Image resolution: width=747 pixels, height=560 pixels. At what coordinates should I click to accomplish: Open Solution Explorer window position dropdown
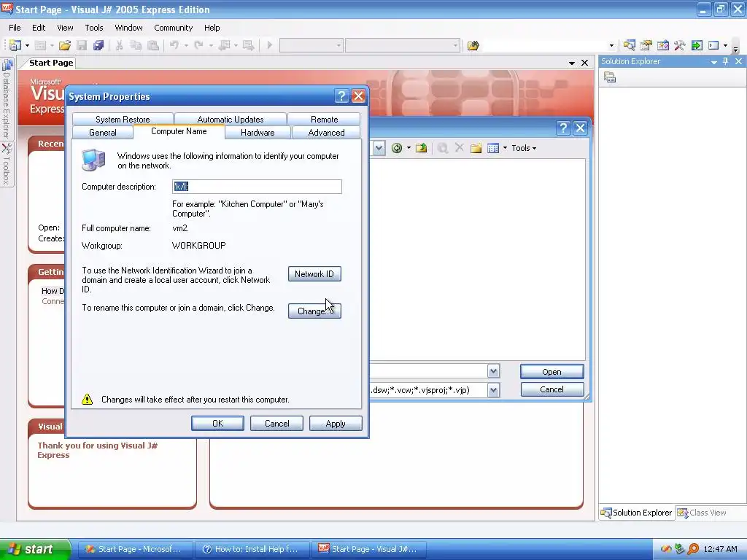point(713,62)
